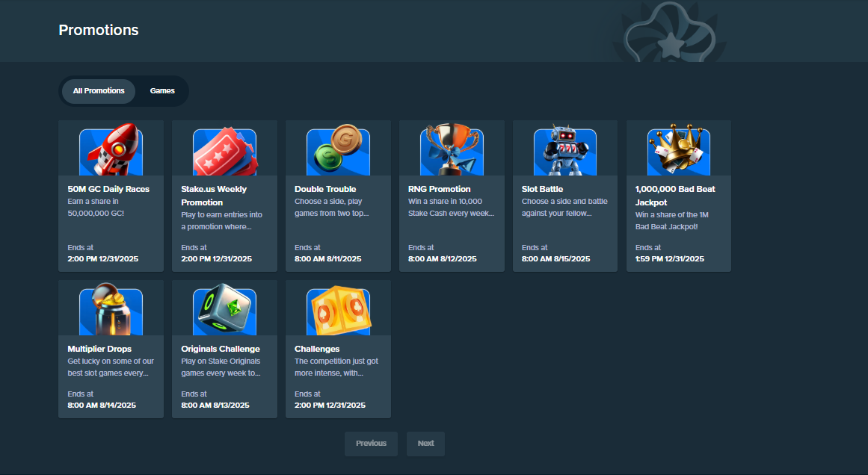Click the robot icon for Slot Battle
The image size is (868, 475).
565,151
